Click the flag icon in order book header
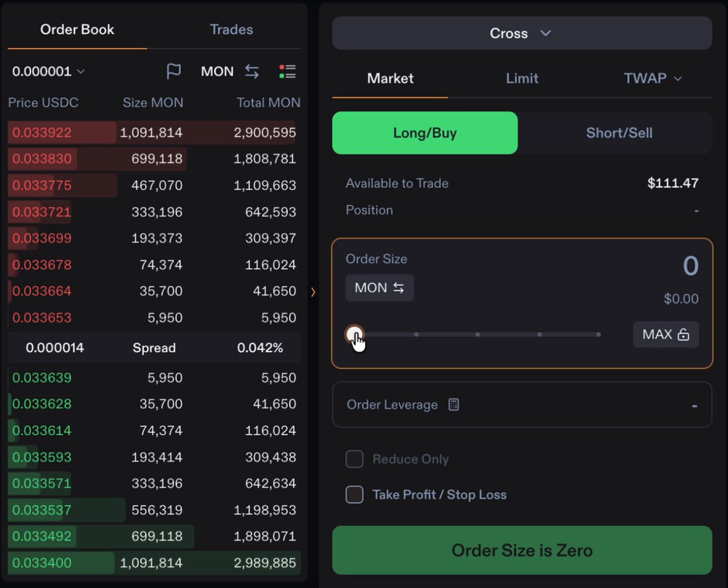Screen dimensions: 728x588 pos(174,72)
